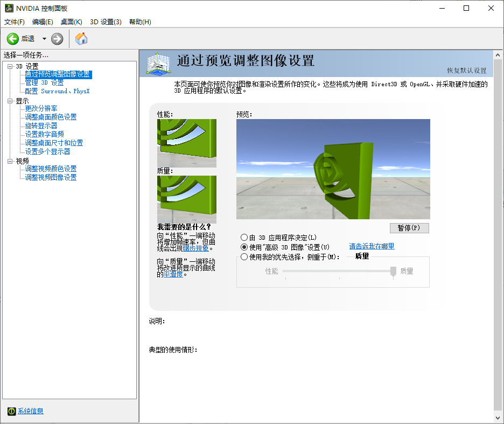Open 旋转显示器 task
The width and height of the screenshot is (504, 424).
coord(41,126)
